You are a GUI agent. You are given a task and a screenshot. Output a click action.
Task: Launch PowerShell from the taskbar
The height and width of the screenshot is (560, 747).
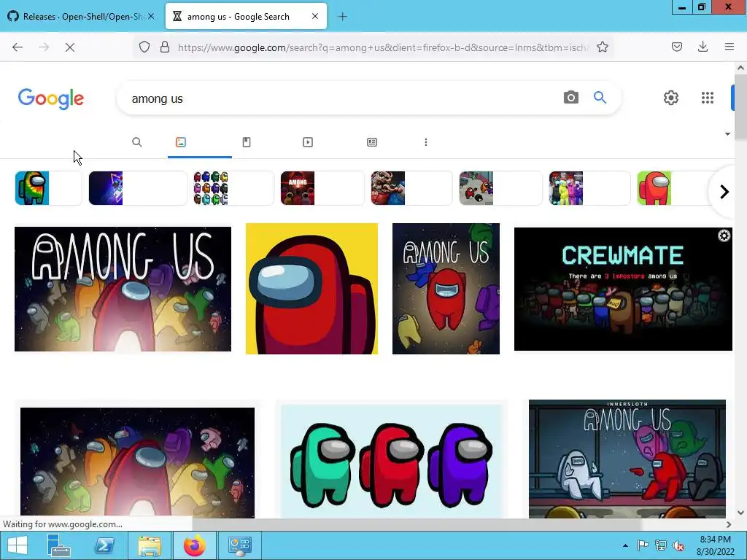[104, 545]
